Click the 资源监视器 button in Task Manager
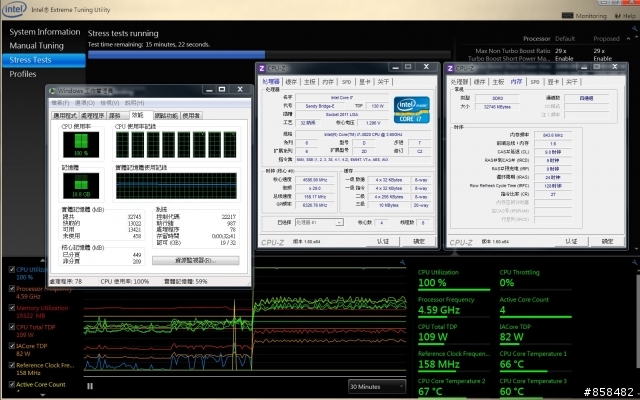 tap(196, 260)
